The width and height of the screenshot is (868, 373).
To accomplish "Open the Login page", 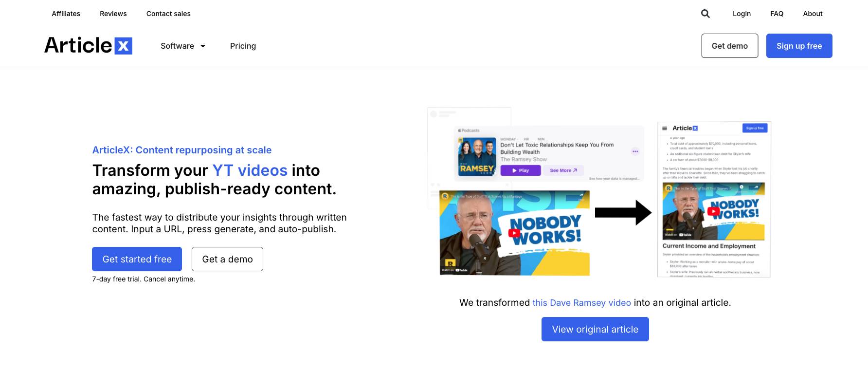I will pos(741,14).
